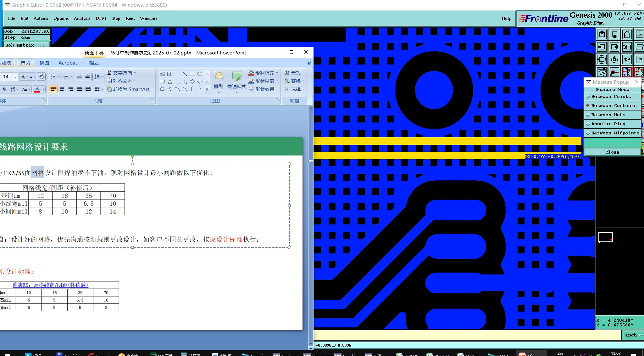
Task: Click the pan up arrow icon
Action: tap(602, 34)
